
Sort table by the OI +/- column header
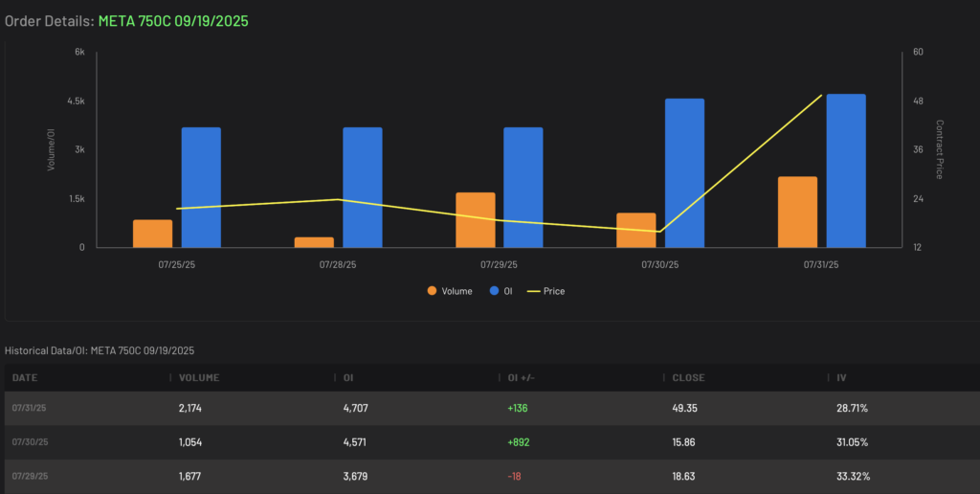[x=520, y=378]
